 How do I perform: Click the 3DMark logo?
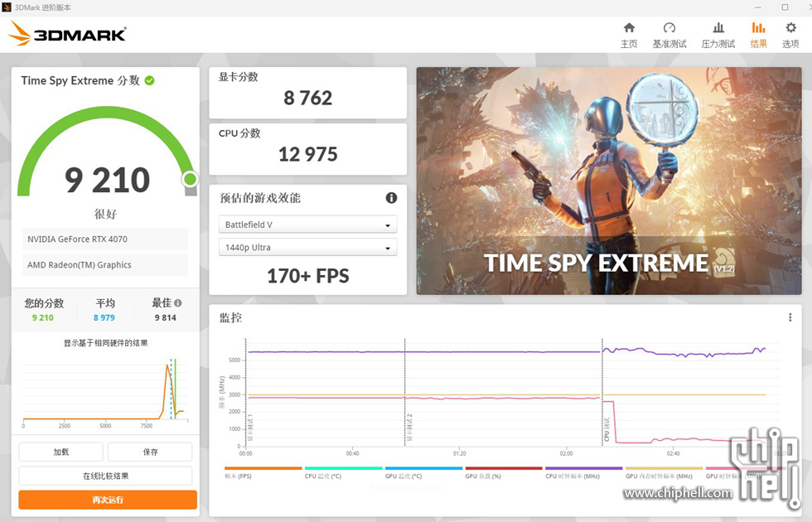67,34
